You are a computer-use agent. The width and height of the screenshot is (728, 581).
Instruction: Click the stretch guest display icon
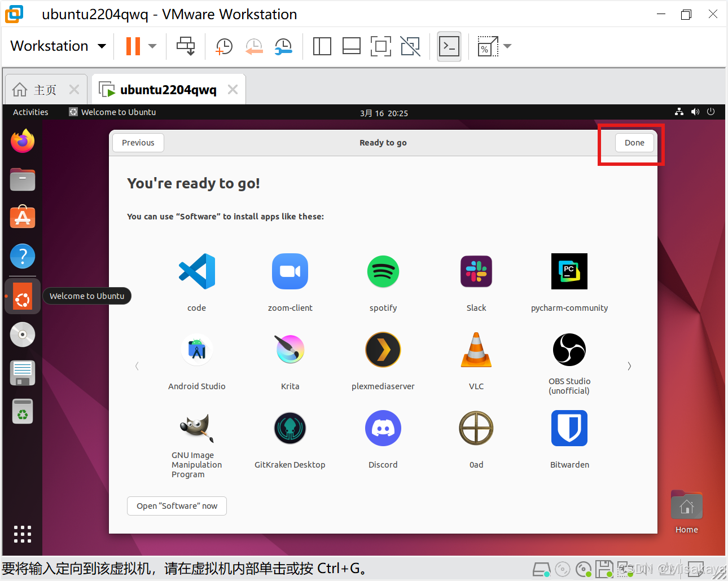[488, 46]
